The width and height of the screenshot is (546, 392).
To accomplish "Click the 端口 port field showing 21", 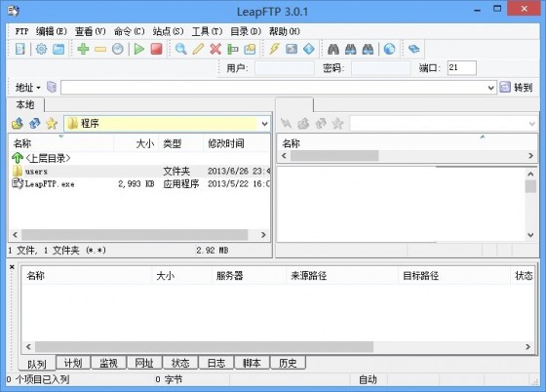I will tap(462, 68).
